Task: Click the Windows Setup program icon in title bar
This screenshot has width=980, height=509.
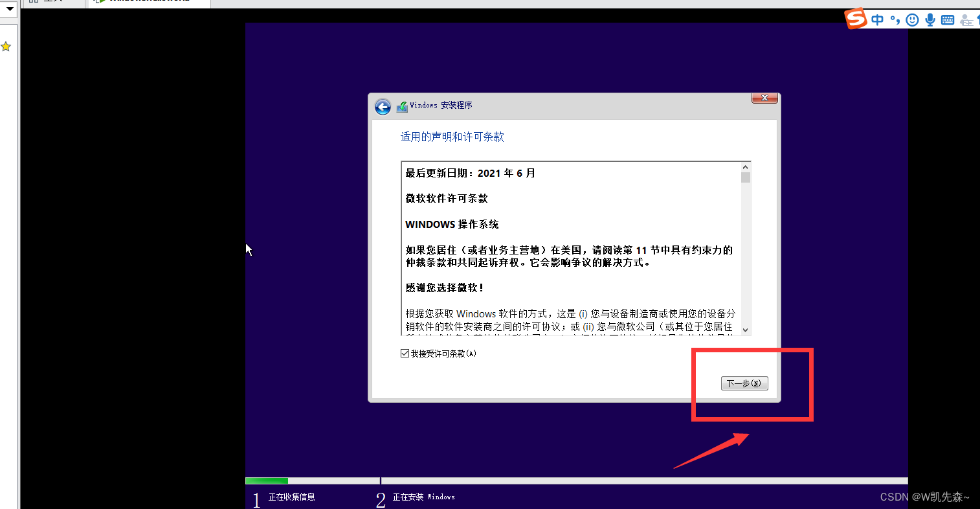Action: click(x=402, y=107)
